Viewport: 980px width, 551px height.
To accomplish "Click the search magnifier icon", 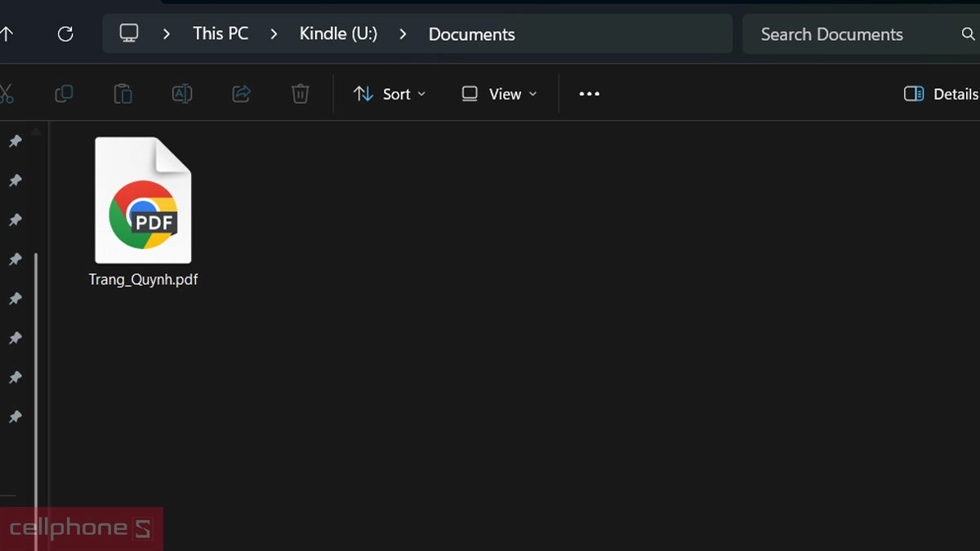I will 969,34.
